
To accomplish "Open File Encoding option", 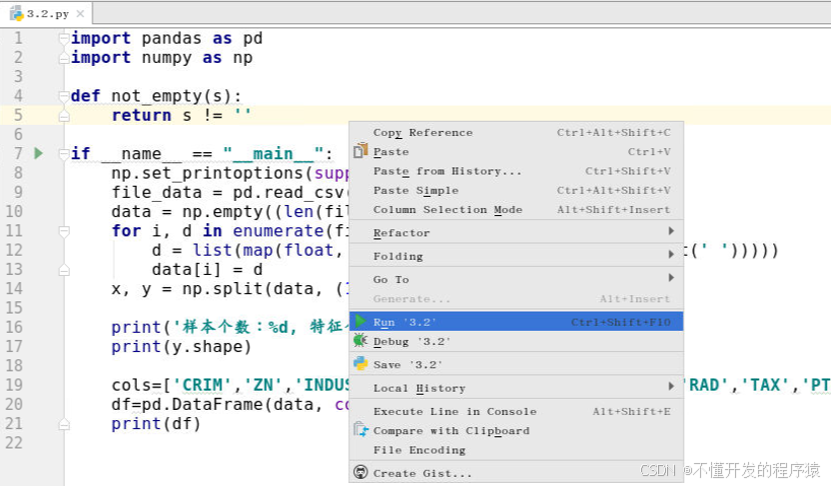I will [516, 450].
